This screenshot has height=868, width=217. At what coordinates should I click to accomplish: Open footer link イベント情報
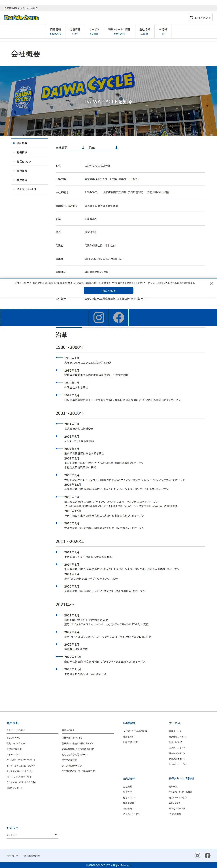[x=175, y=814]
